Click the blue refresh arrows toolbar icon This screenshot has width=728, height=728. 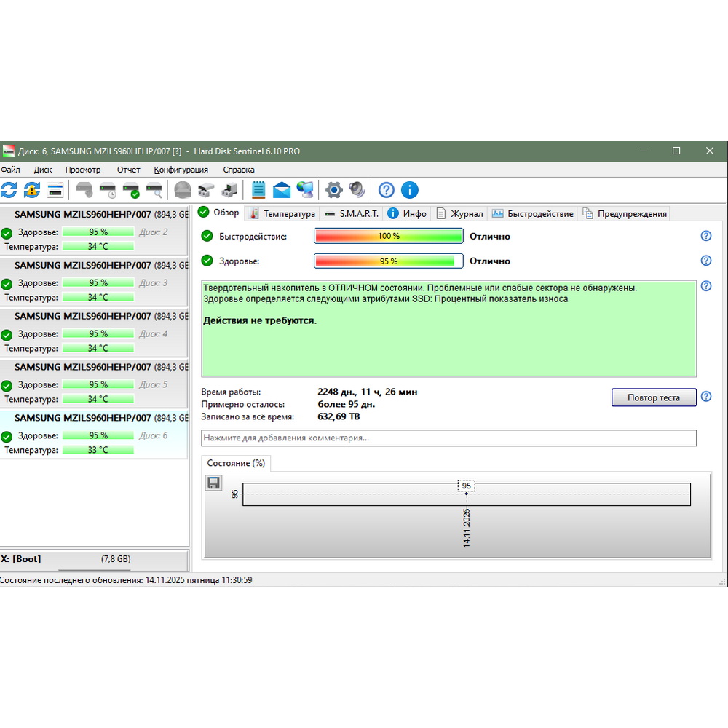9,190
